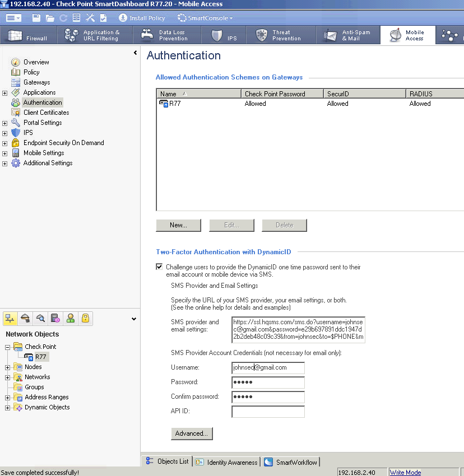Select Client Certificates in navigation tree
Viewport: 464px width, 476px height.
tap(46, 113)
